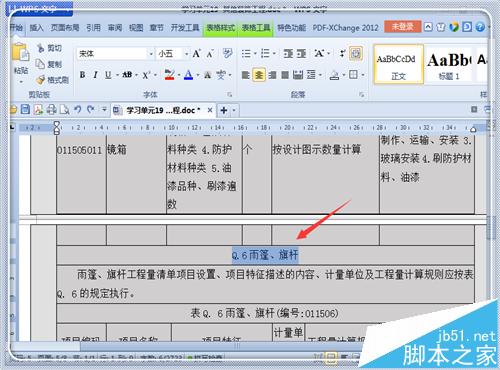Apply the 正文 style
This screenshot has width=500, height=370.
398,64
